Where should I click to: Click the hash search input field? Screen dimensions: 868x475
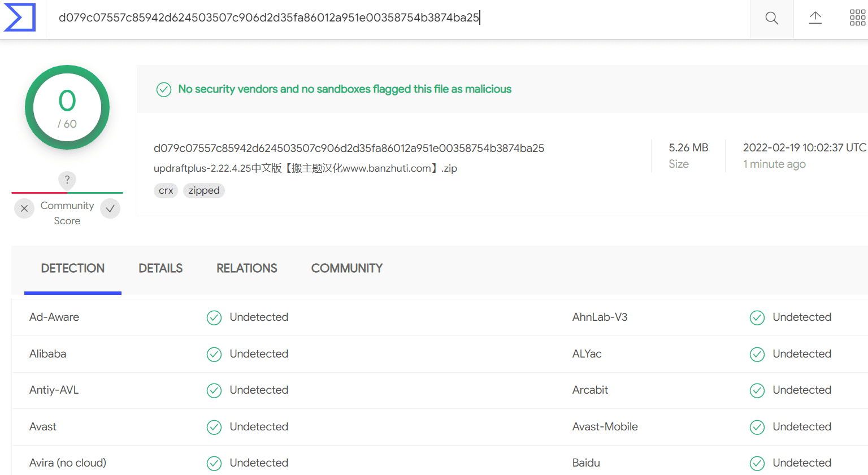pos(398,18)
